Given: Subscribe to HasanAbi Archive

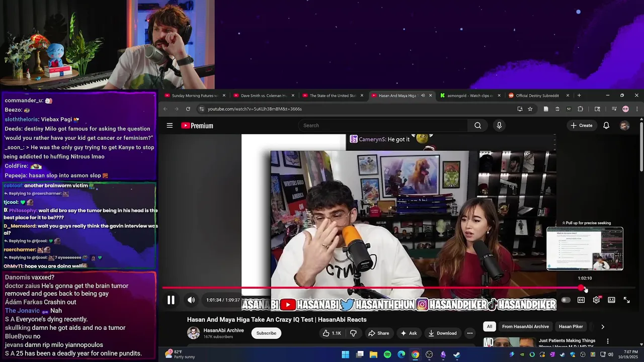Looking at the screenshot, I should pos(266,333).
